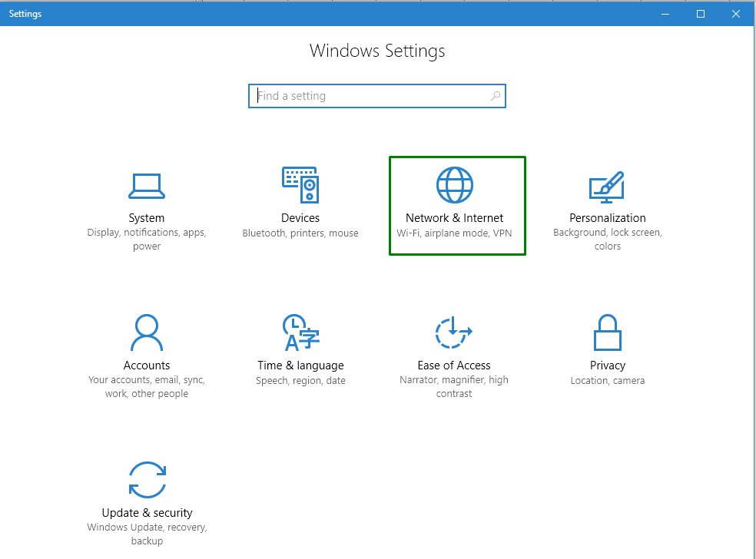Choose the Network & Internet title

454,218
